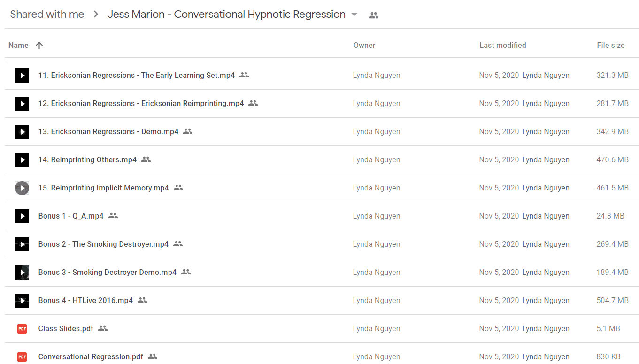Select file Bonus 4 - HTLive 2016.mp4
Screen dimensions: 639x364
[85, 300]
